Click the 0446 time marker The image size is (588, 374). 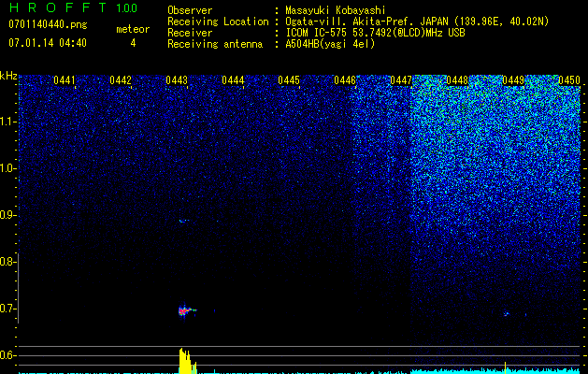coord(345,80)
